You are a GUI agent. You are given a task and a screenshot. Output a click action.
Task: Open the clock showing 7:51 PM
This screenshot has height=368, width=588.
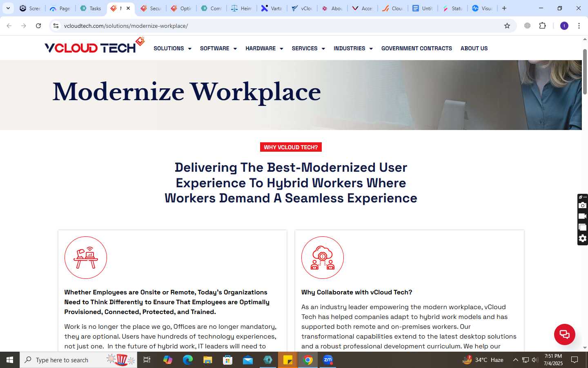tap(553, 360)
